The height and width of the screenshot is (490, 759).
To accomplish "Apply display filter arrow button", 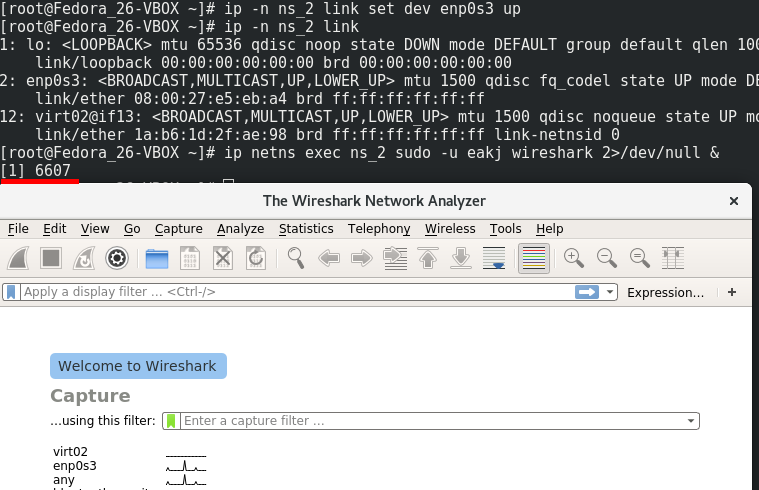I will (x=587, y=292).
